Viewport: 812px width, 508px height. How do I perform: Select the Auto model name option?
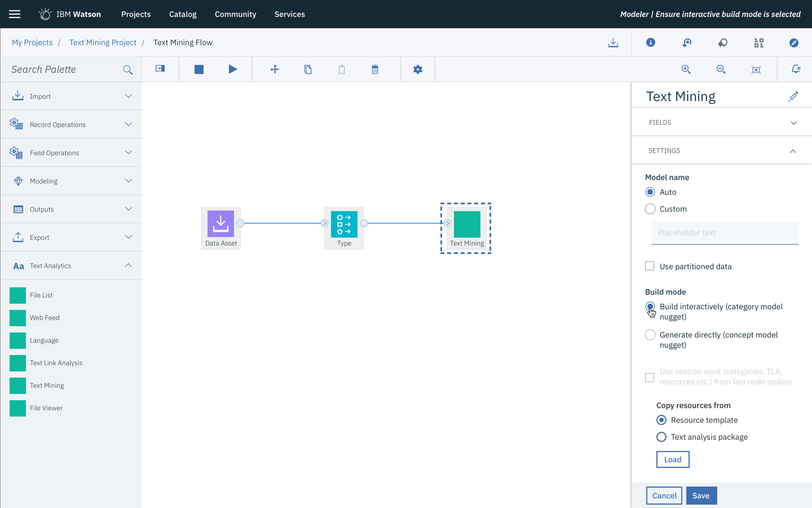coord(650,192)
